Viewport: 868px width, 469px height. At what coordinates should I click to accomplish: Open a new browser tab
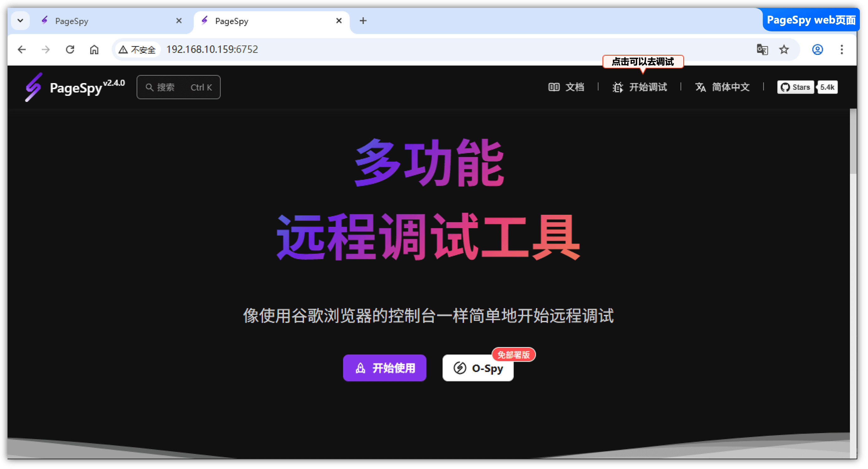click(363, 21)
